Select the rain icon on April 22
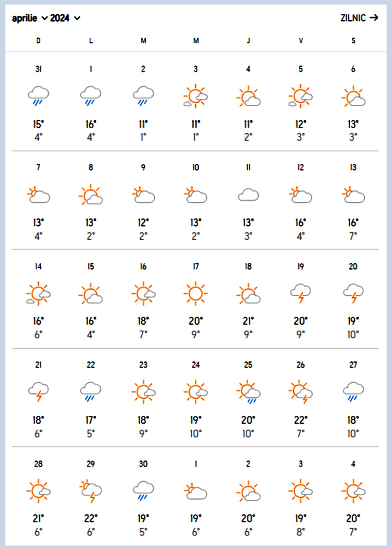 90,391
